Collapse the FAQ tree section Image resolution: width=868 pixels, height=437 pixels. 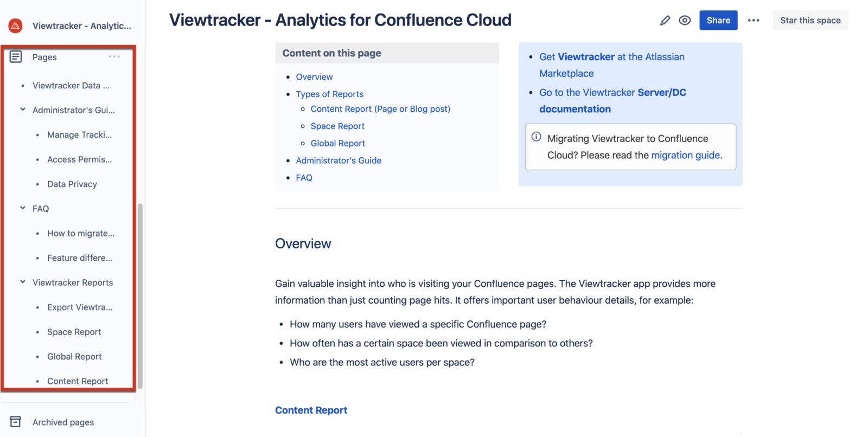(x=22, y=208)
